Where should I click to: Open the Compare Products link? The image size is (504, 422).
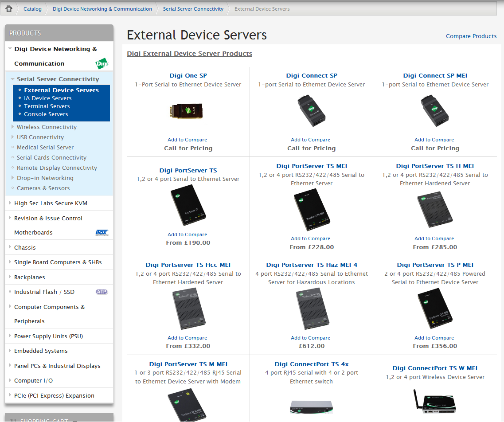coord(471,36)
